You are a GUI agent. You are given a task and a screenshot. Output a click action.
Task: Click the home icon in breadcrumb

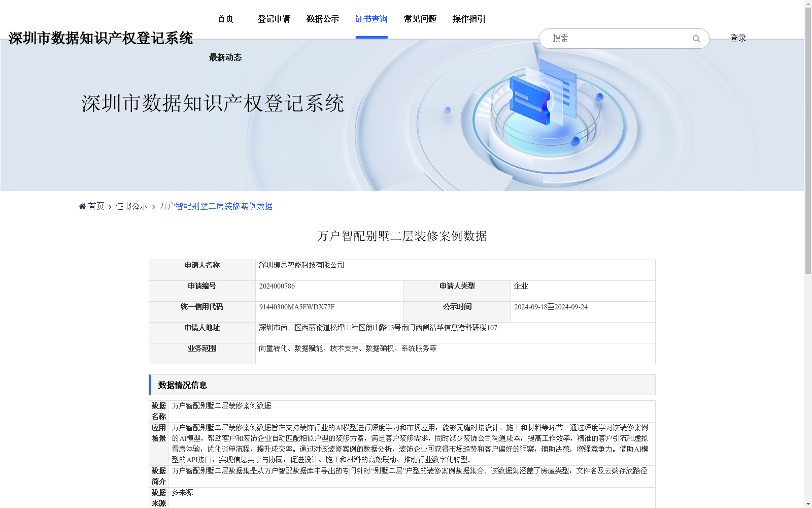pos(82,206)
